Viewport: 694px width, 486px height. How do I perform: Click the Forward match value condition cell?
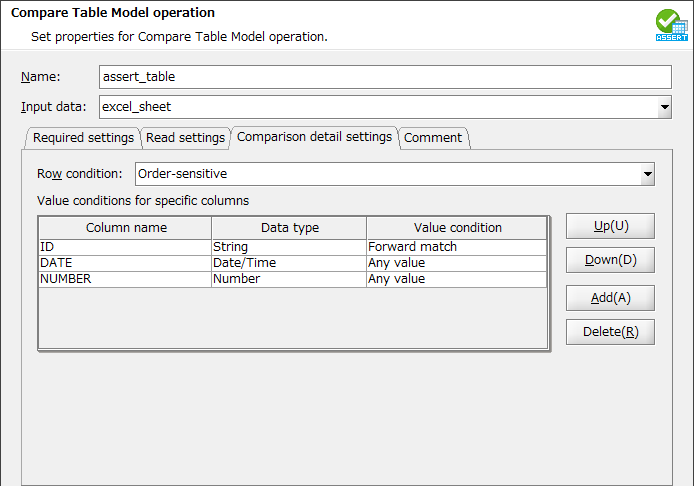coord(456,247)
